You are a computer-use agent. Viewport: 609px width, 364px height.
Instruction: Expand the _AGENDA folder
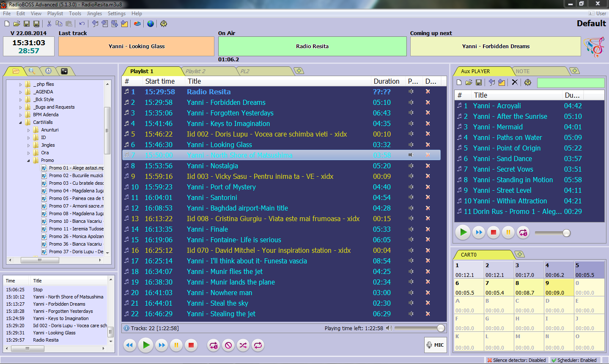[x=20, y=92]
